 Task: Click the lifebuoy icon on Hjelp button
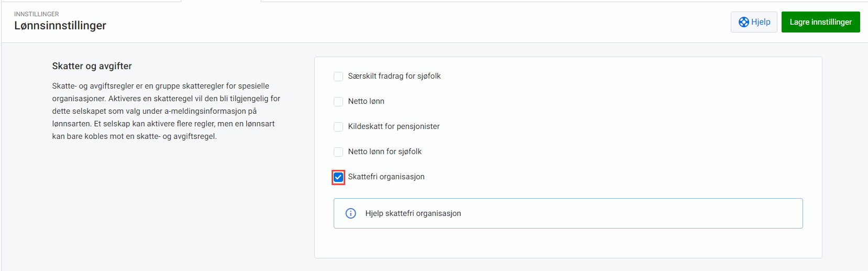(x=743, y=22)
